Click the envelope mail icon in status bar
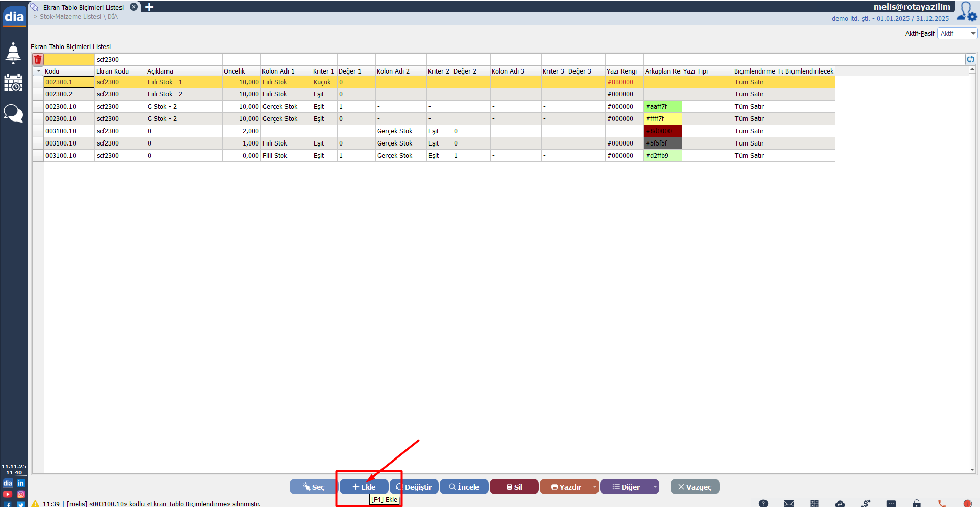Viewport: 980px width, 507px height. tap(789, 503)
